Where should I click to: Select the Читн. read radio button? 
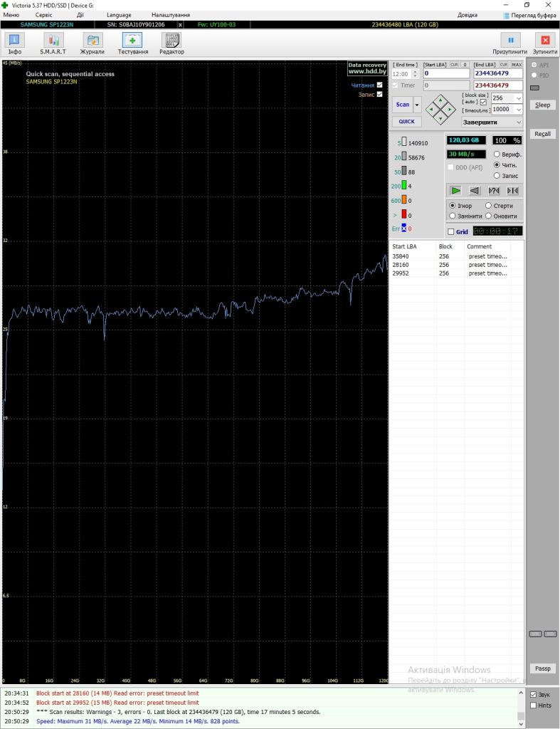pyautogui.click(x=497, y=164)
